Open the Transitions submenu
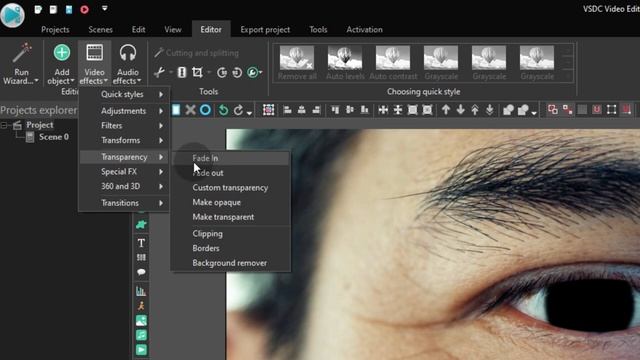This screenshot has height=360, width=640. (124, 203)
